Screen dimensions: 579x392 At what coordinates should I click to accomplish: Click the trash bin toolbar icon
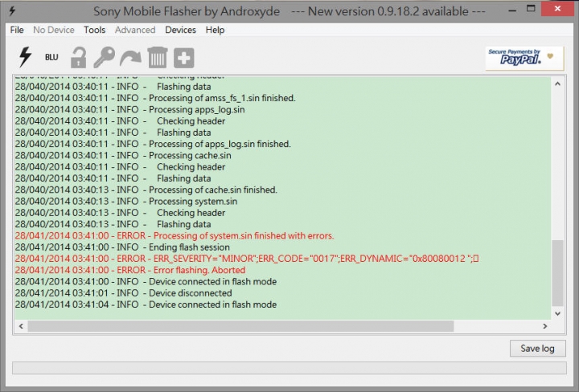click(158, 58)
